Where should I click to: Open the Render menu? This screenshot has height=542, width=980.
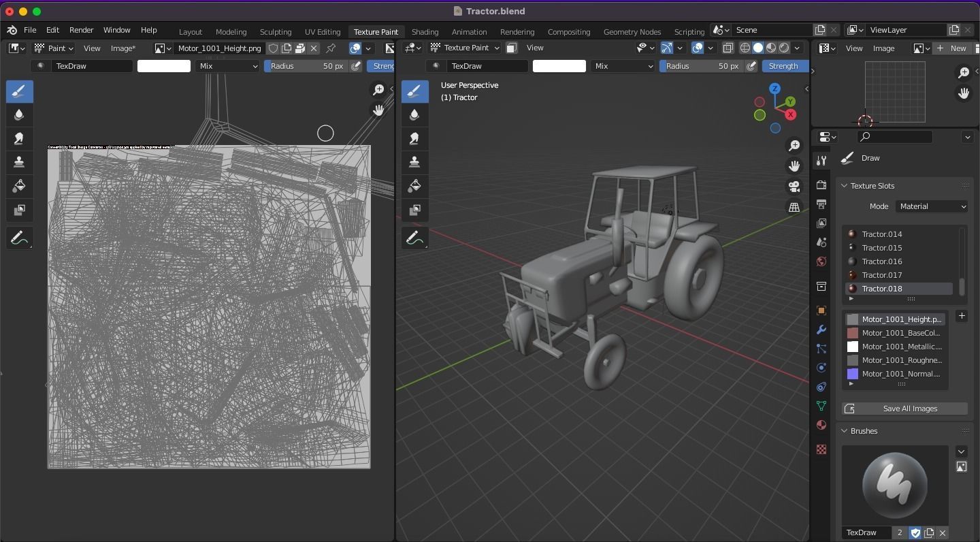81,30
